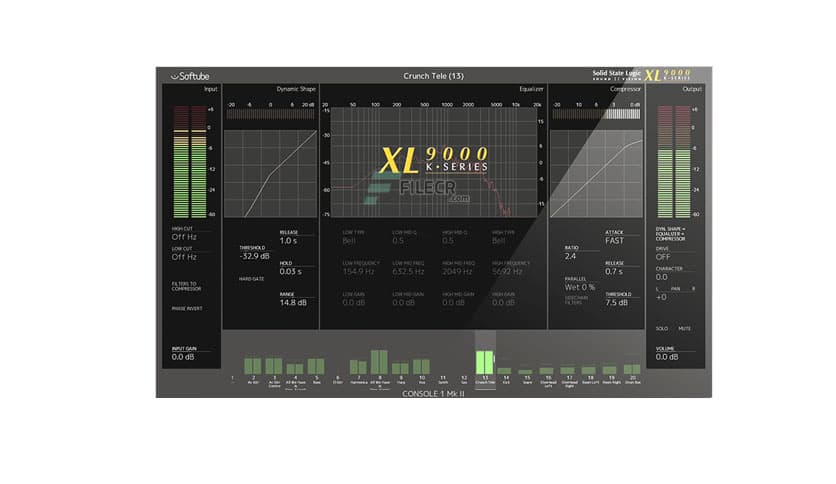Toggle Phase Invert on input section

point(187,309)
